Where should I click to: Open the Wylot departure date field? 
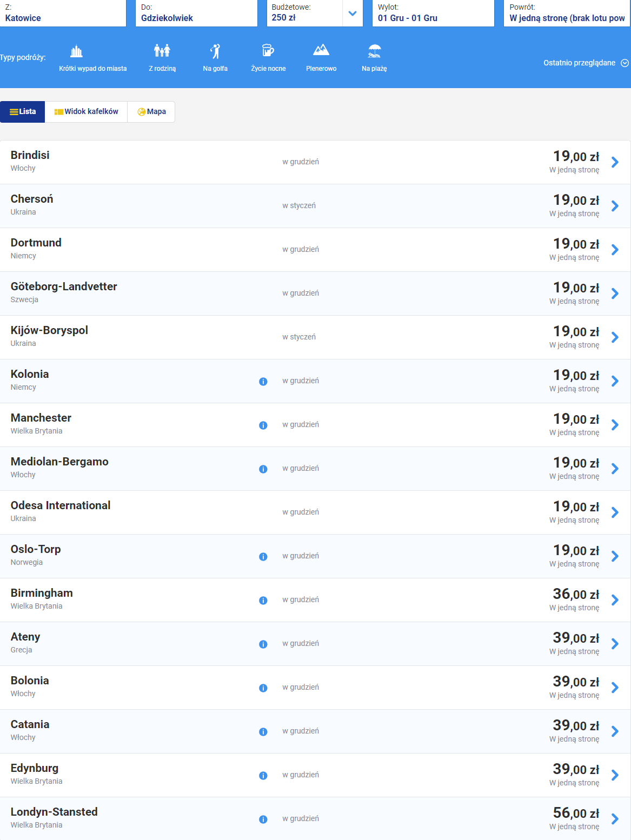click(x=433, y=13)
